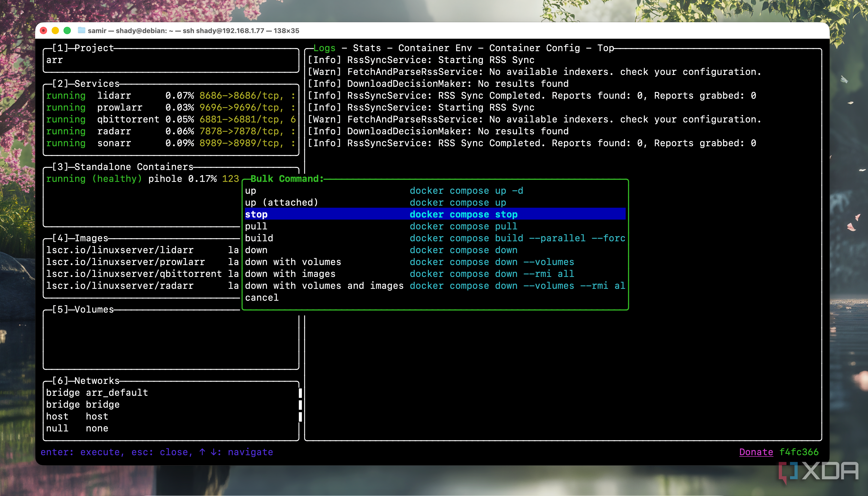Click the yellow minimize window button

(55, 30)
